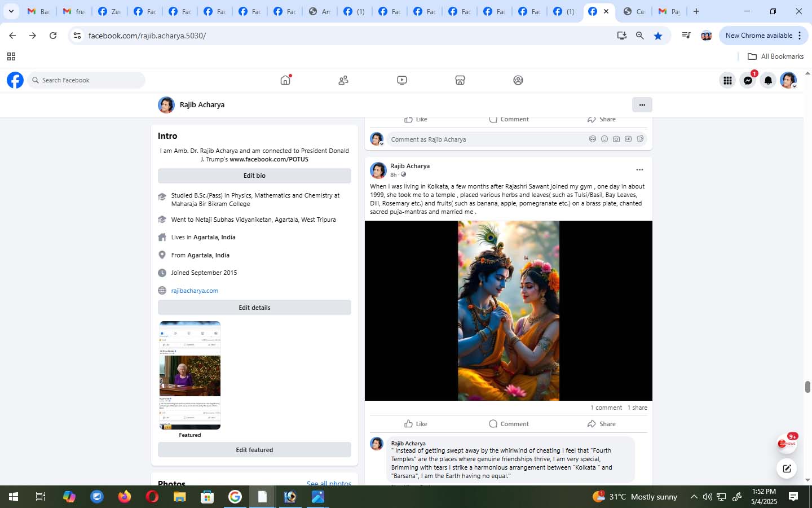Open Chrome tab search dropdown

[x=11, y=11]
